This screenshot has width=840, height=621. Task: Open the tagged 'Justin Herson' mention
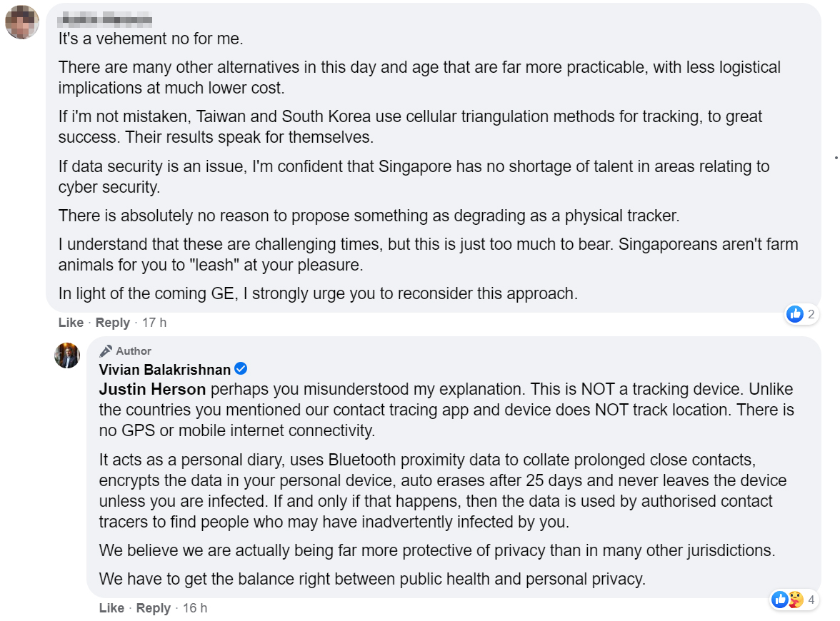coord(152,390)
